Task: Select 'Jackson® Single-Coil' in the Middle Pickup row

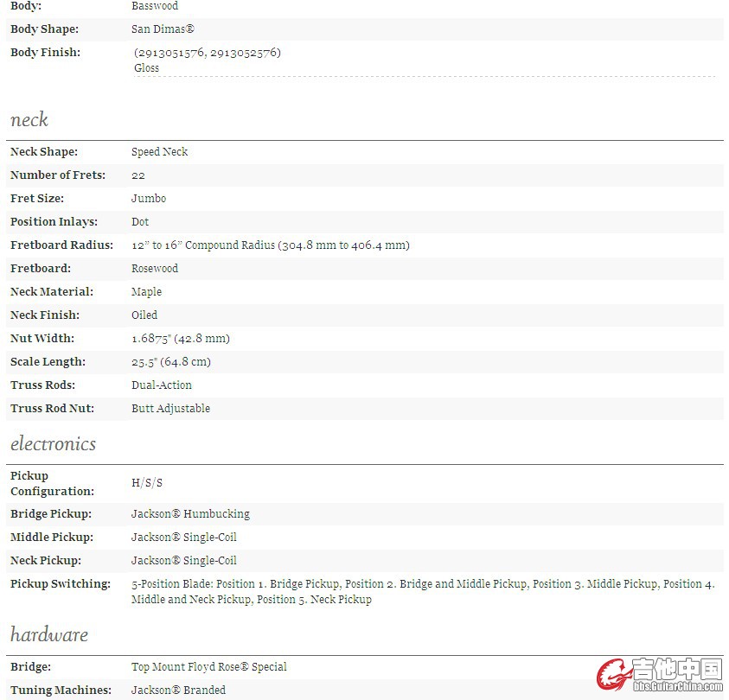Action: click(184, 538)
